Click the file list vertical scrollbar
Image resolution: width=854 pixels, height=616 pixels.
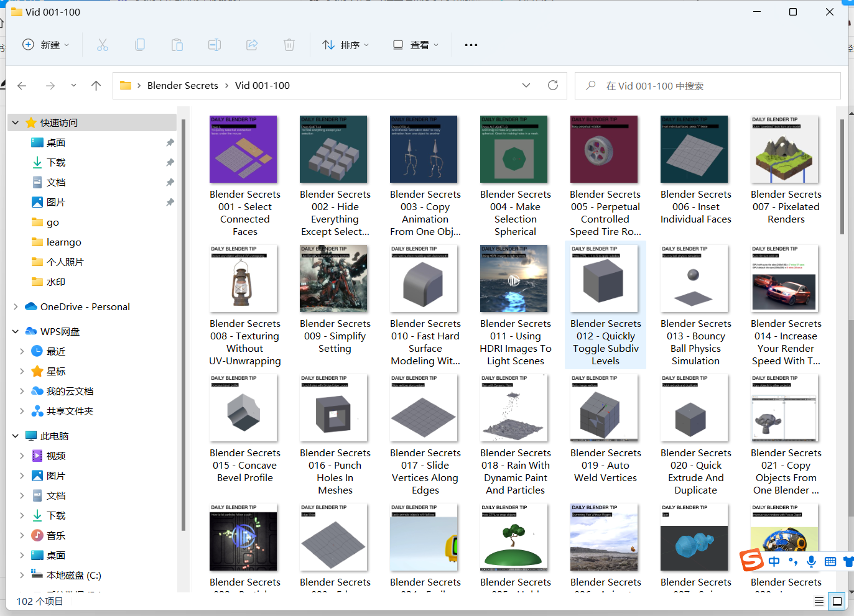(x=842, y=177)
